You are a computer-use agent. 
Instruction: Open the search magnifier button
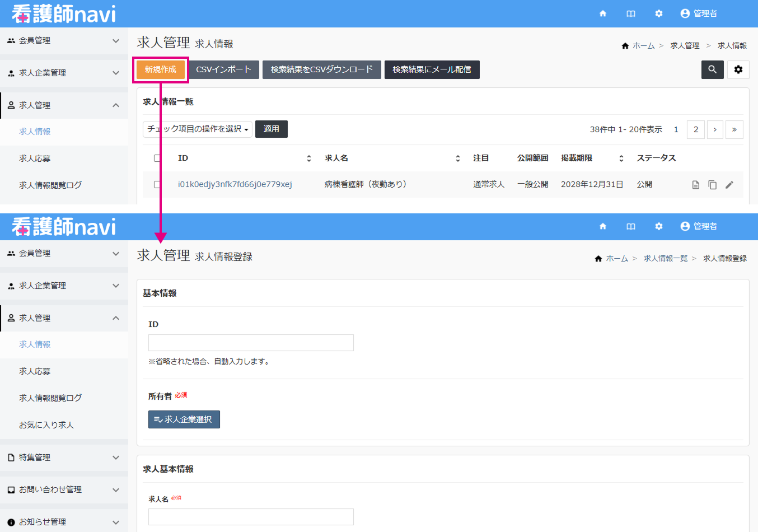[713, 69]
